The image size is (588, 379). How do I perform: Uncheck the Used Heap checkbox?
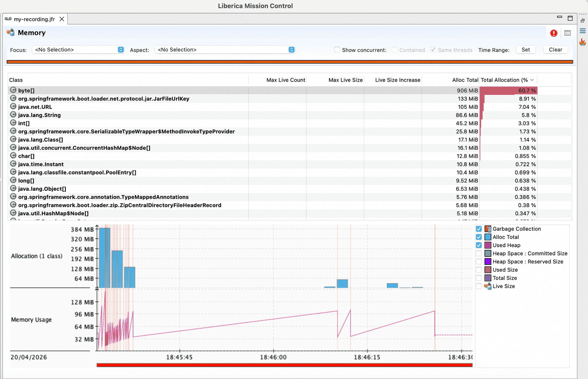479,245
